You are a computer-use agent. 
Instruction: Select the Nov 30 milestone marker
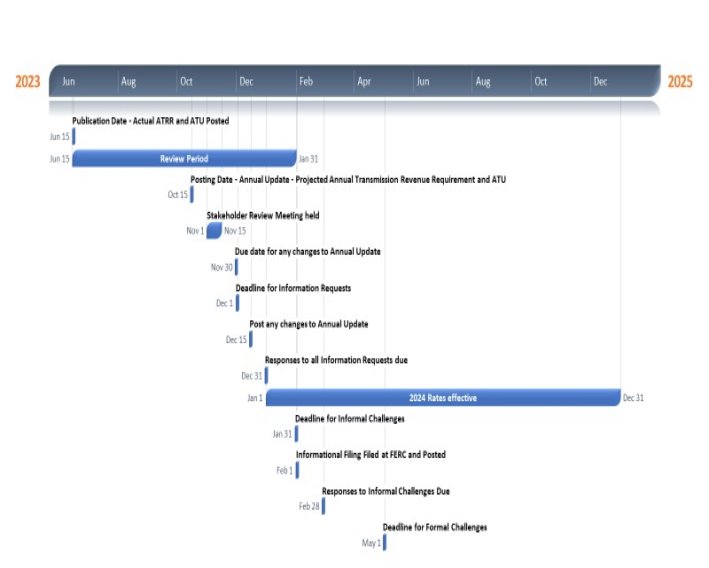(236, 267)
